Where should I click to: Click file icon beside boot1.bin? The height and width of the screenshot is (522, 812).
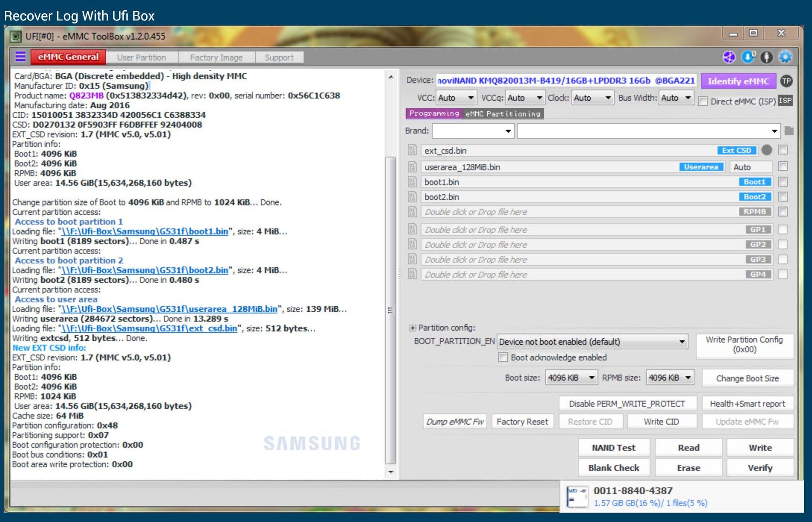[x=412, y=182]
